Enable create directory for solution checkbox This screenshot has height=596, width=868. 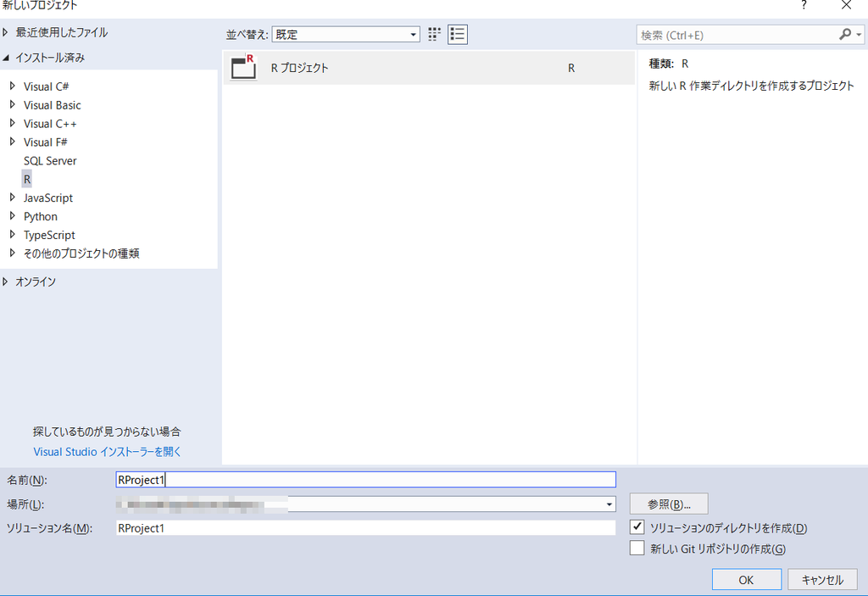637,526
